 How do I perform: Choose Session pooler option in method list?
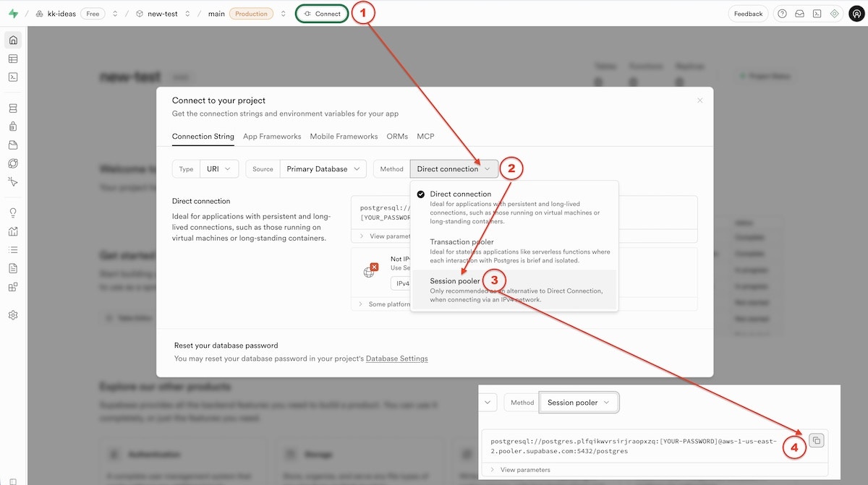514,290
